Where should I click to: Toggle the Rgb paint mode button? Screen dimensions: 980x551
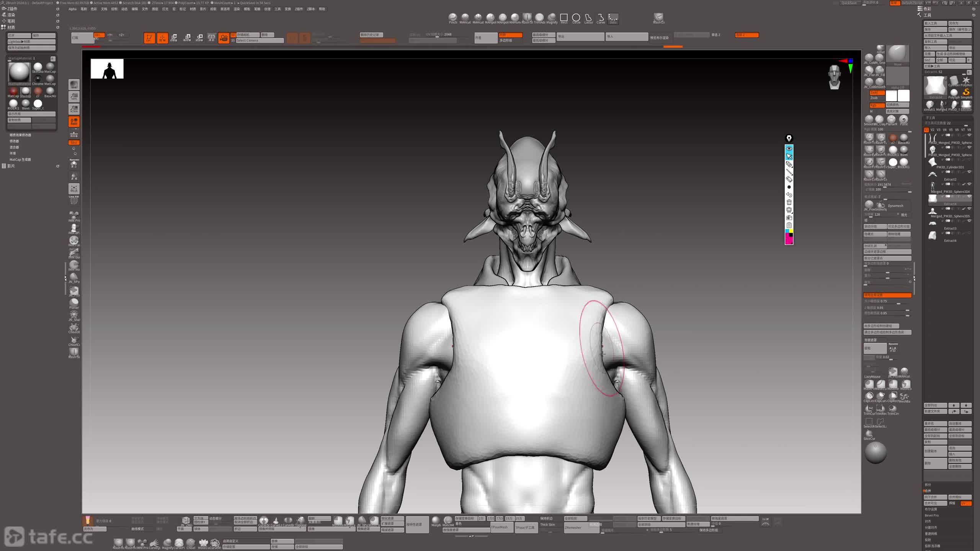coord(876,105)
